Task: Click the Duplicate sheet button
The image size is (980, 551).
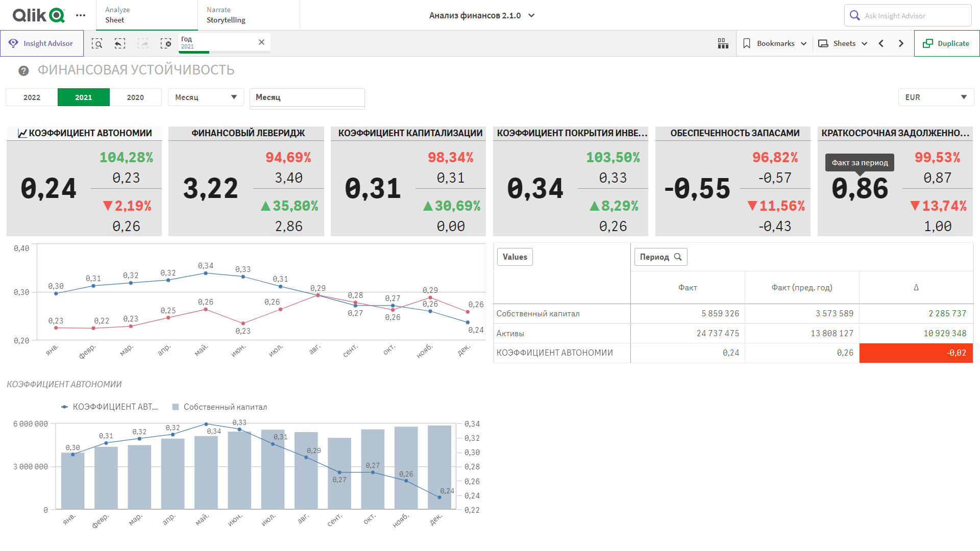Action: click(x=946, y=43)
